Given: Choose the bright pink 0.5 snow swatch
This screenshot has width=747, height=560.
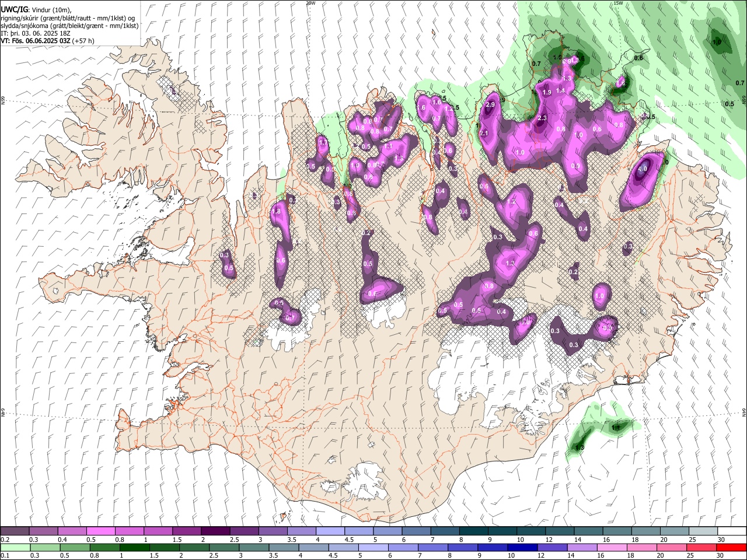Looking at the screenshot, I should tap(100, 531).
